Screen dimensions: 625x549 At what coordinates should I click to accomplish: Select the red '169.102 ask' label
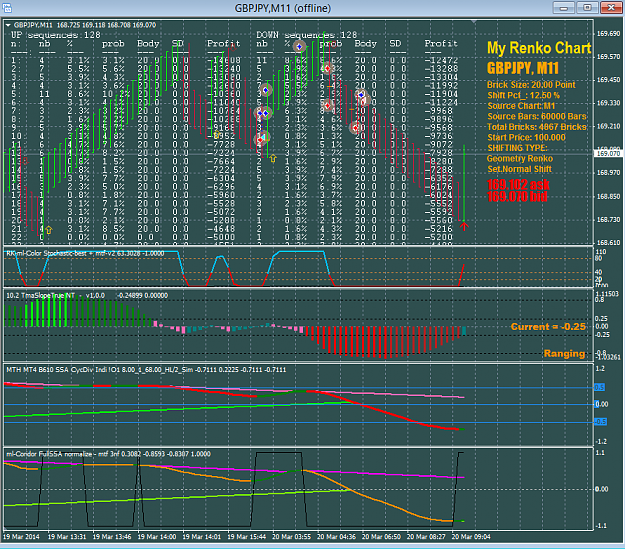[x=518, y=184]
